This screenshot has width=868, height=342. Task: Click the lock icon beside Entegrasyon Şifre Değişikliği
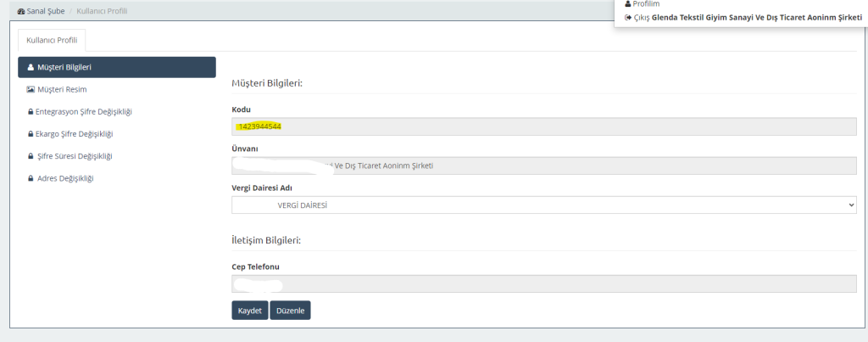pos(31,112)
